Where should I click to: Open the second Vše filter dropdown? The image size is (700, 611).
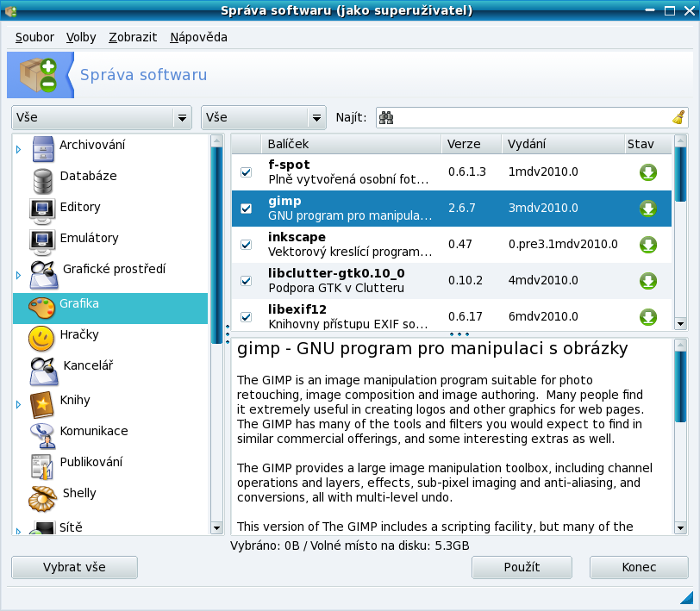264,118
